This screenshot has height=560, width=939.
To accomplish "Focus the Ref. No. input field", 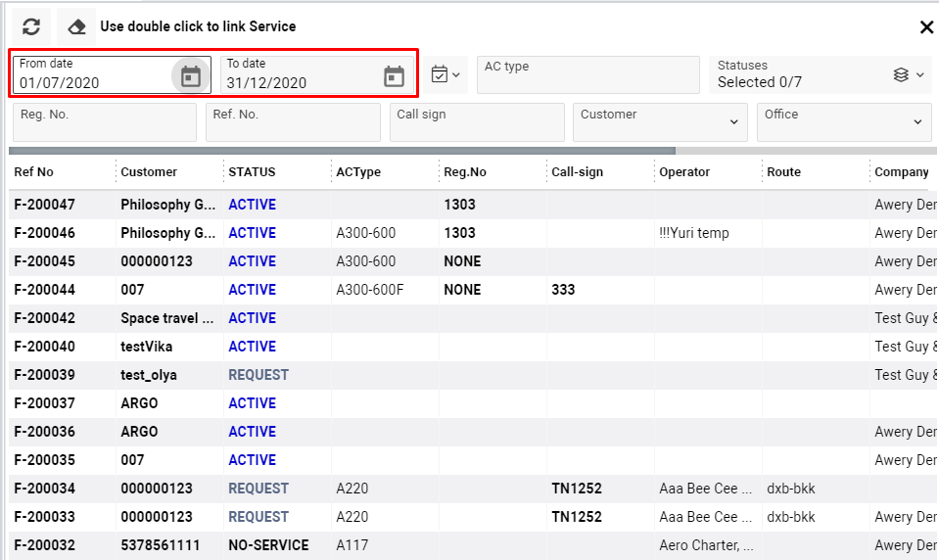I will [292, 122].
